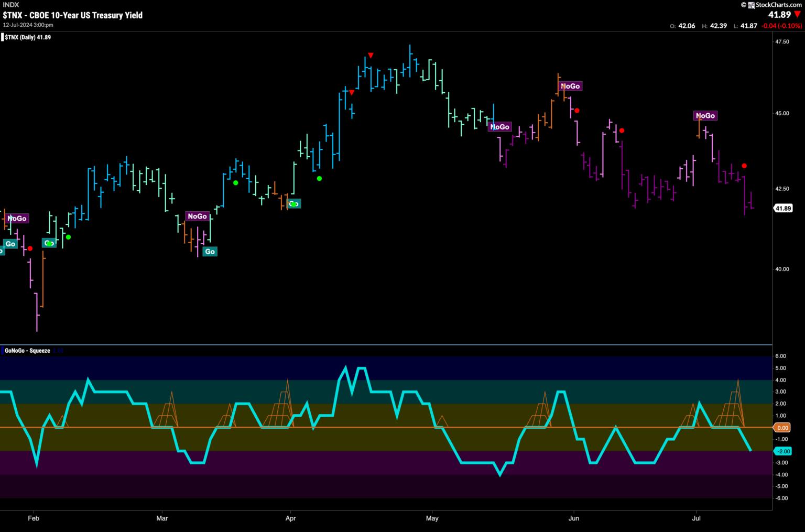
Task: Click the red dot next to late-May NoGo
Action: point(577,111)
